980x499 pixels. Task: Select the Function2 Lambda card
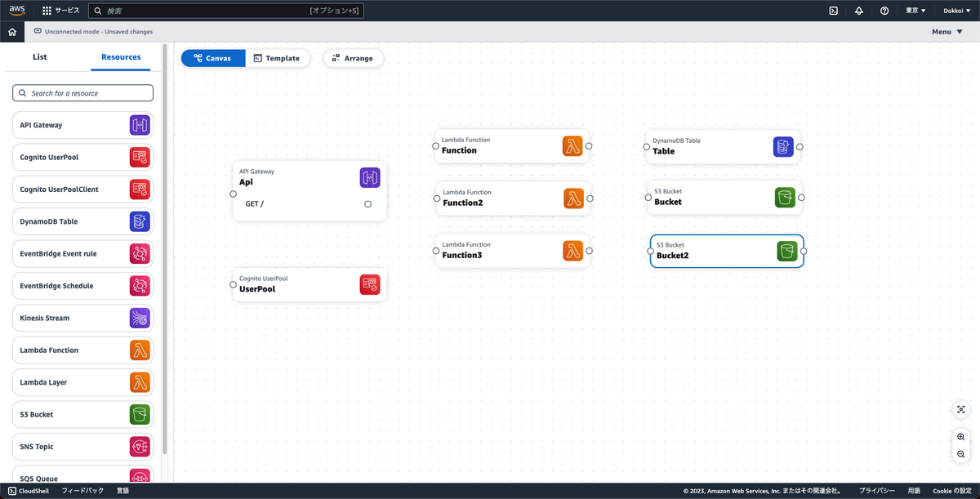point(513,198)
